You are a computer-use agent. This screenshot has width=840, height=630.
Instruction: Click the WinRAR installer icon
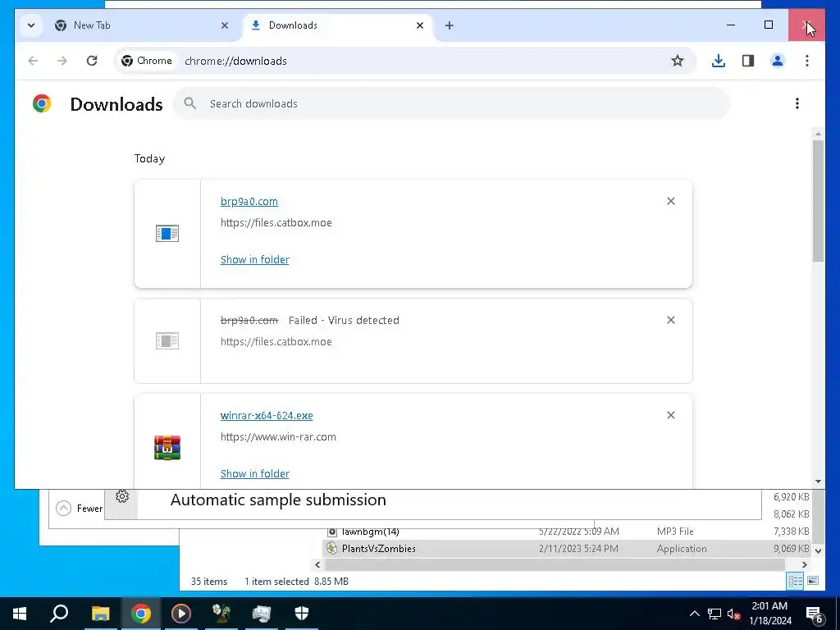(167, 447)
